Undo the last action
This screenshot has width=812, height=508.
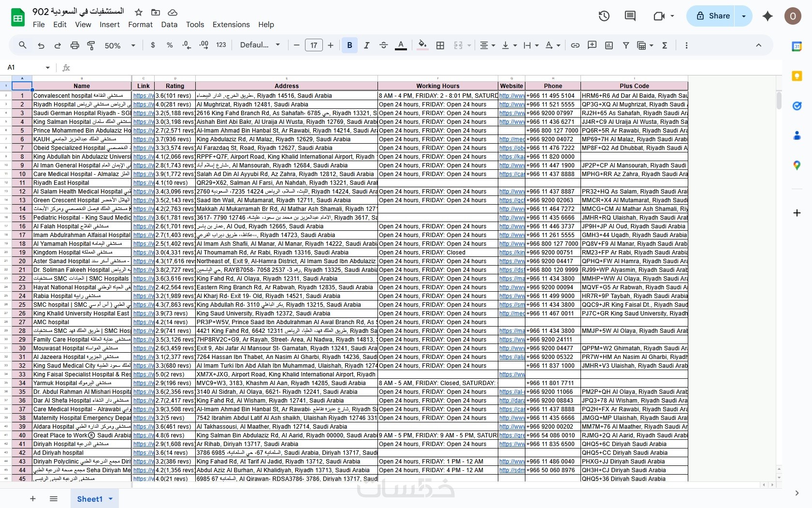point(41,45)
